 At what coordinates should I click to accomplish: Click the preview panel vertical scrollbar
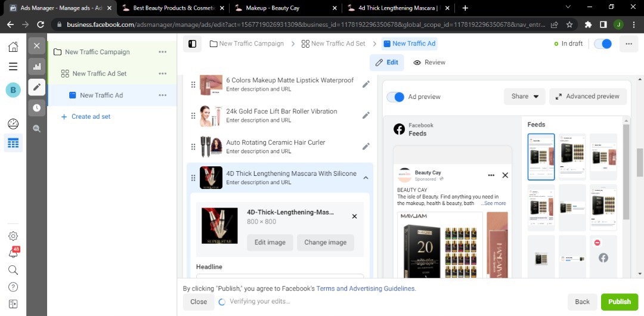point(626,172)
